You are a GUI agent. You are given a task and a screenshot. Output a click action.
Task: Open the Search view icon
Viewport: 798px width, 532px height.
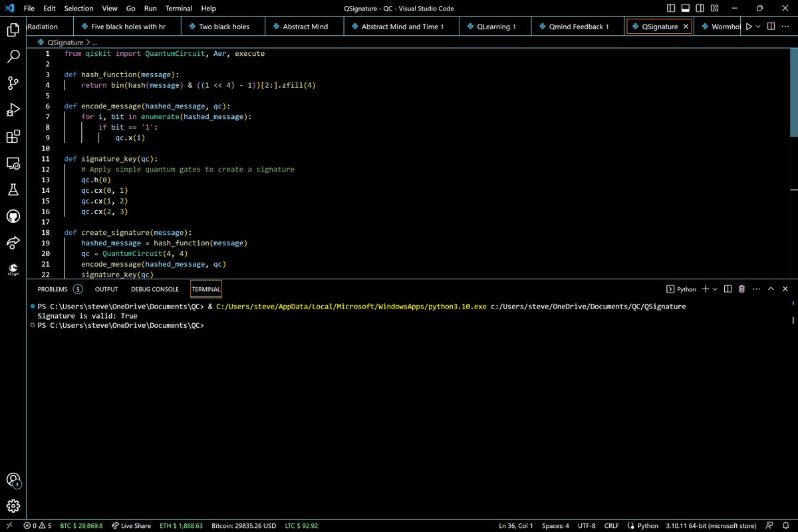(x=13, y=57)
